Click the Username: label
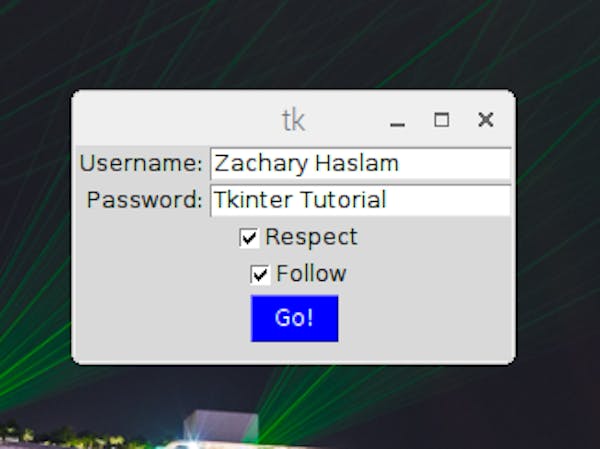This screenshot has height=449, width=600. coord(141,163)
